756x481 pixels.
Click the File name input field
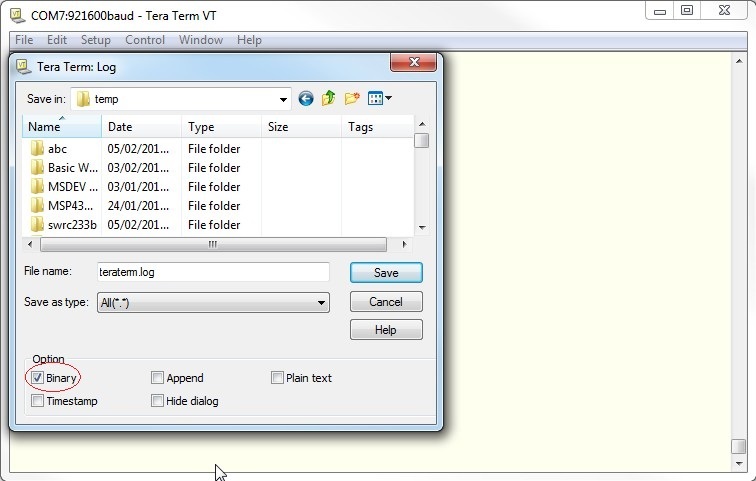(x=213, y=272)
